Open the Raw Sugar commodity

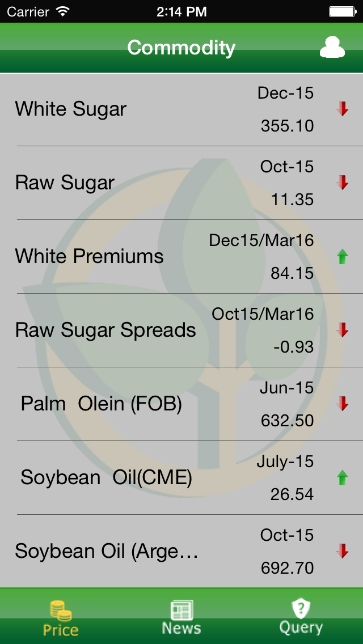click(x=65, y=183)
